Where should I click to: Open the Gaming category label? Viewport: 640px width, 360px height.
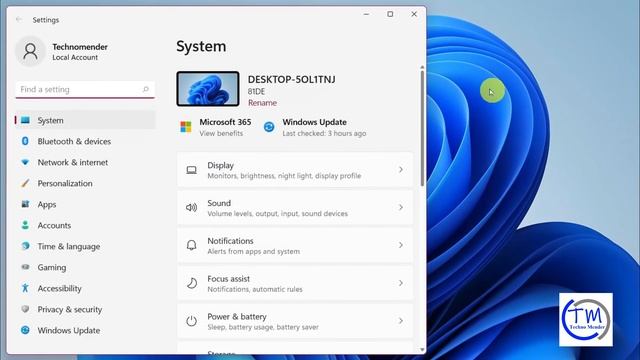pos(52,267)
